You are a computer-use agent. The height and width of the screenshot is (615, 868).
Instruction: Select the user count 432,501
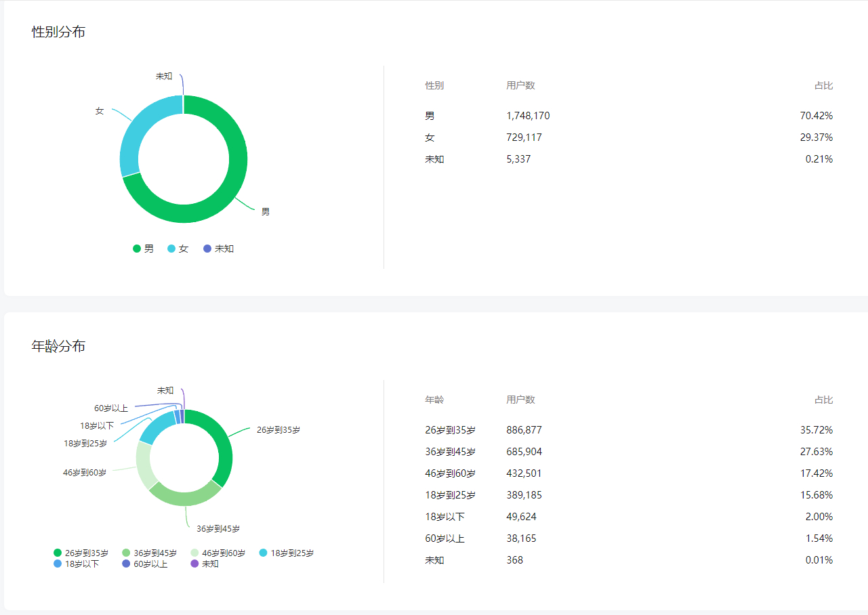[x=524, y=473]
